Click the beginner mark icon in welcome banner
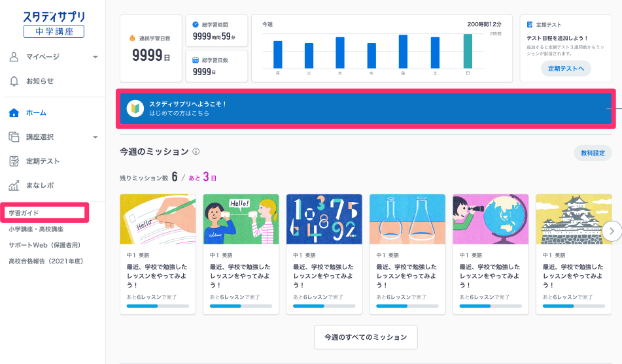Screen dimensions: 622x364 tap(135, 108)
